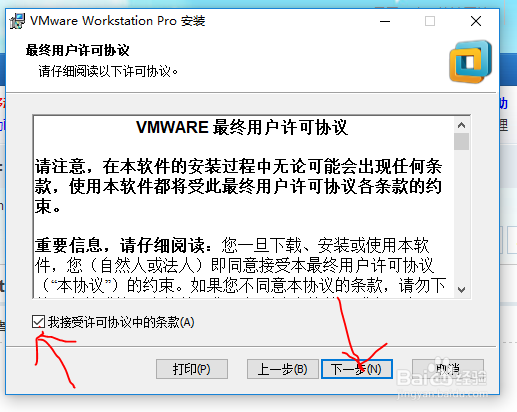Viewport: 517px width, 412px height.
Task: Cancel the installation with 取消 button
Action: [448, 369]
